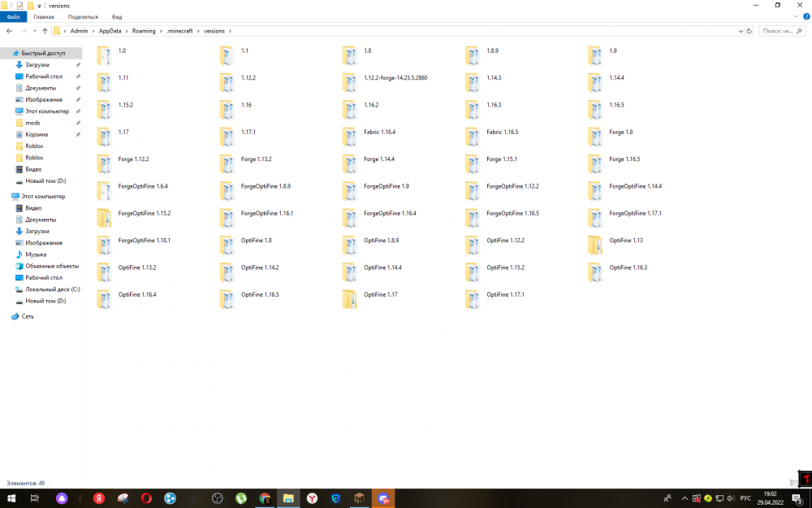
Task: Open mods folder in quick access
Action: coord(32,123)
